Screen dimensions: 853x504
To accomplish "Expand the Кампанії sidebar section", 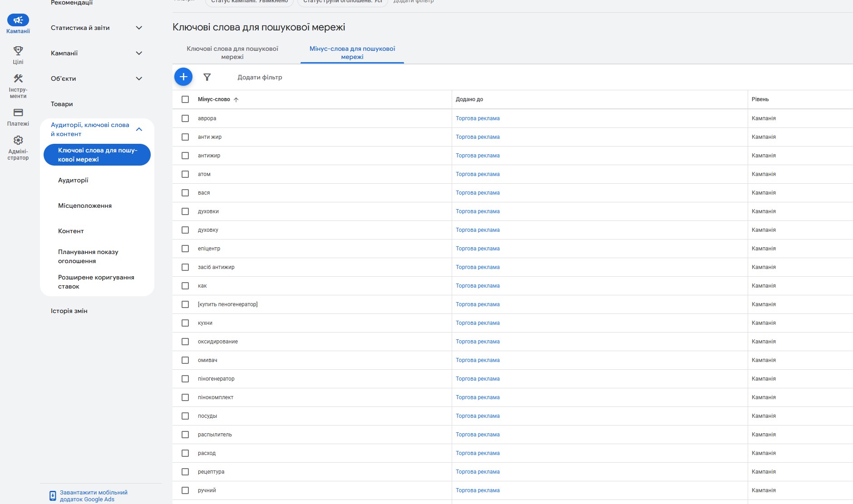I will click(139, 53).
